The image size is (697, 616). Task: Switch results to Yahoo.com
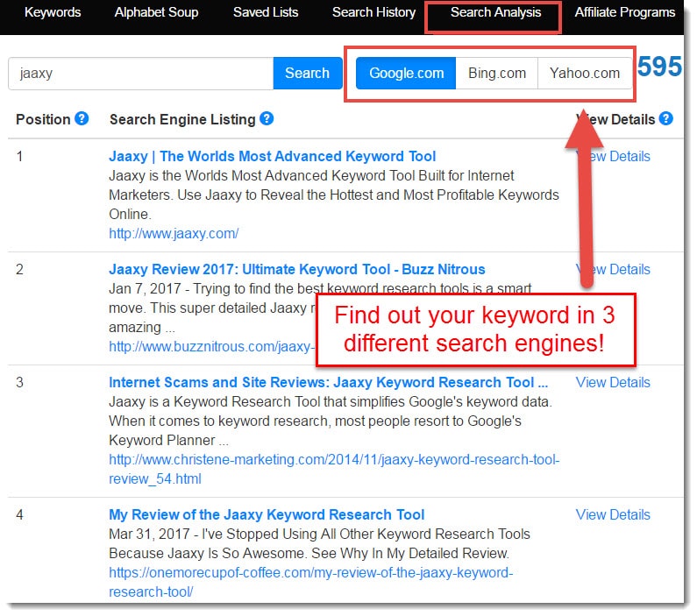click(x=585, y=74)
